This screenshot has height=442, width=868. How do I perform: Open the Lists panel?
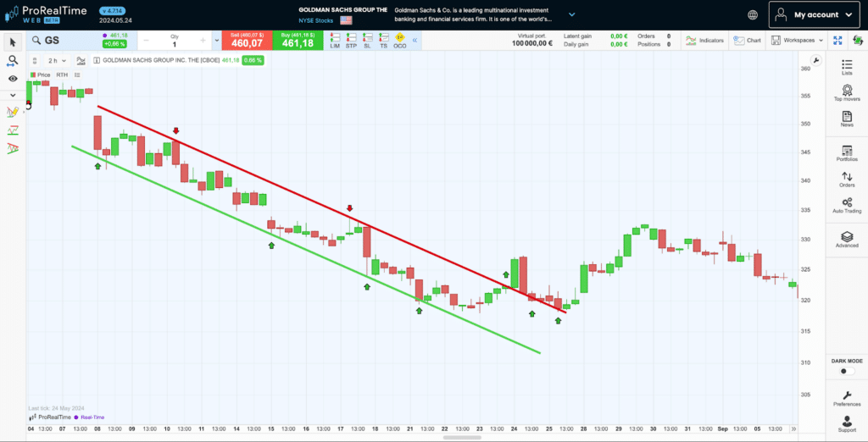pyautogui.click(x=847, y=68)
